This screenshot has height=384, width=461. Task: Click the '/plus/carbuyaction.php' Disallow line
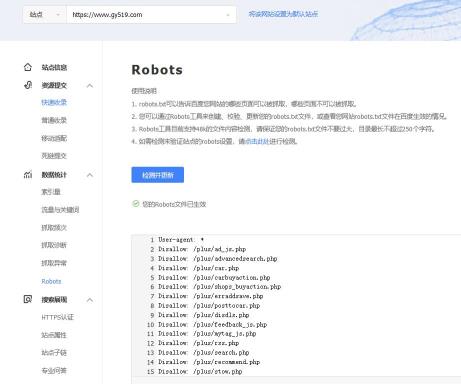[214, 277]
